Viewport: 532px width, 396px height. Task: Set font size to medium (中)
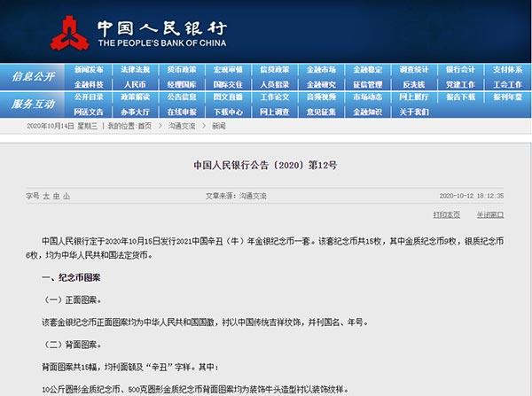pos(57,196)
